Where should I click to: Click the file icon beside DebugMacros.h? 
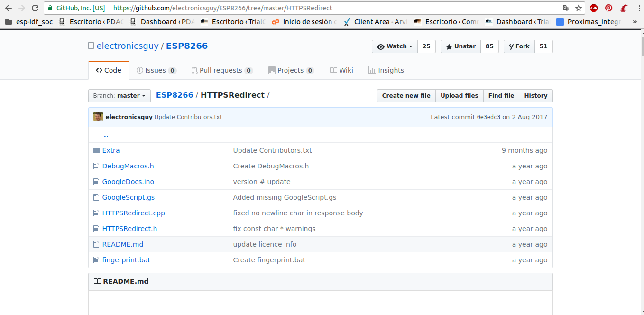coord(97,166)
